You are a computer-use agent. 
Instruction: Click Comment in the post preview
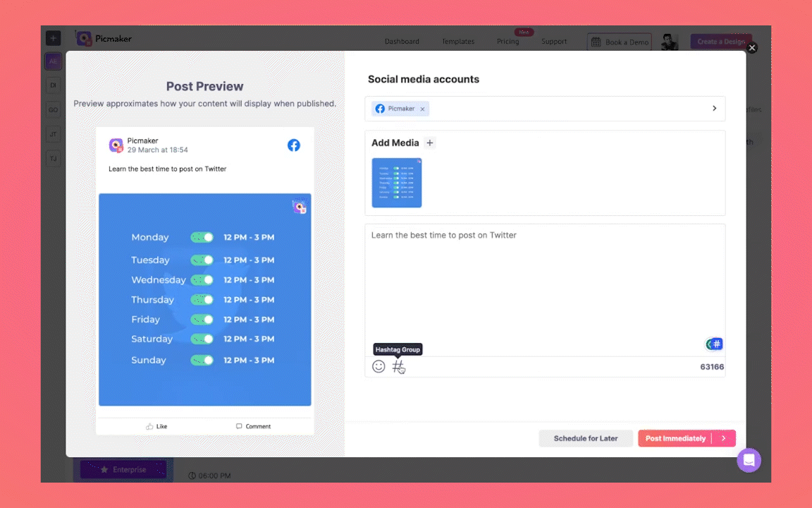[253, 426]
